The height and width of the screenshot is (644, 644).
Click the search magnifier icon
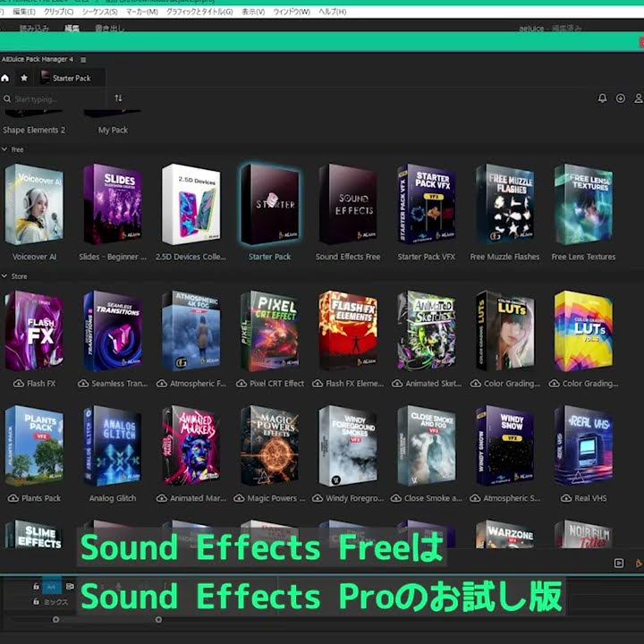[x=7, y=99]
